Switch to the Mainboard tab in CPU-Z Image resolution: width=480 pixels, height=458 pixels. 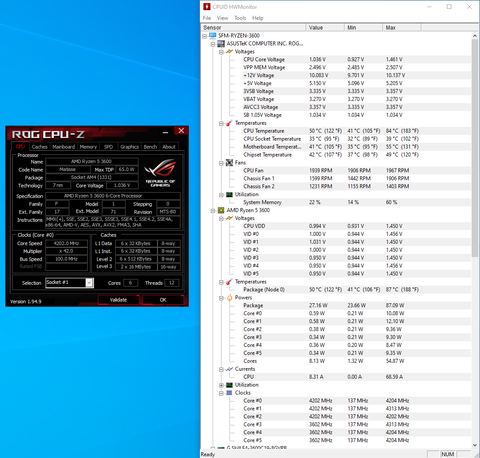(63, 147)
